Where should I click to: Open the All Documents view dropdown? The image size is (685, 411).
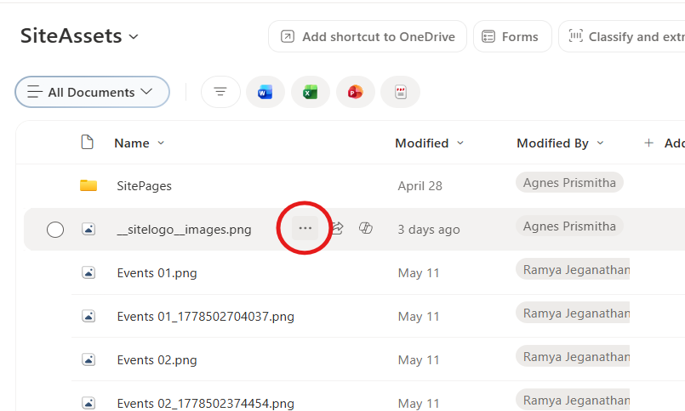point(92,92)
